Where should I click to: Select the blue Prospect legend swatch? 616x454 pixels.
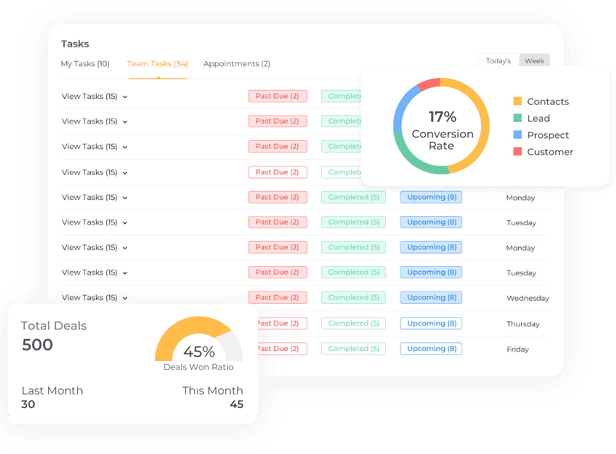[x=517, y=135]
